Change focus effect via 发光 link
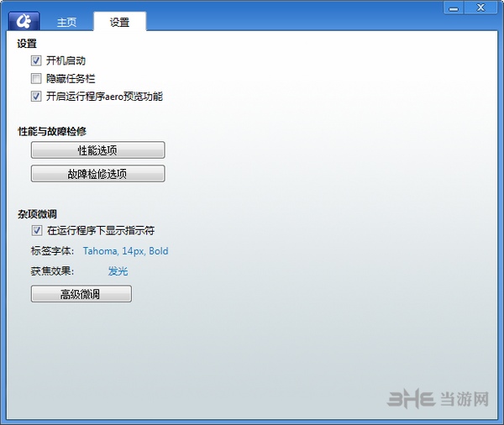The width and height of the screenshot is (504, 425). click(x=118, y=271)
